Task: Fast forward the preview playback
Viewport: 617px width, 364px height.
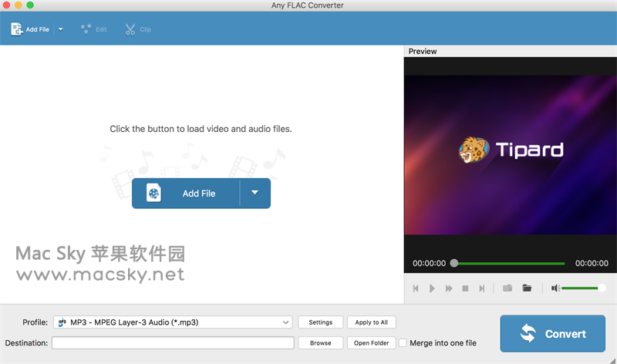Action: click(x=449, y=288)
